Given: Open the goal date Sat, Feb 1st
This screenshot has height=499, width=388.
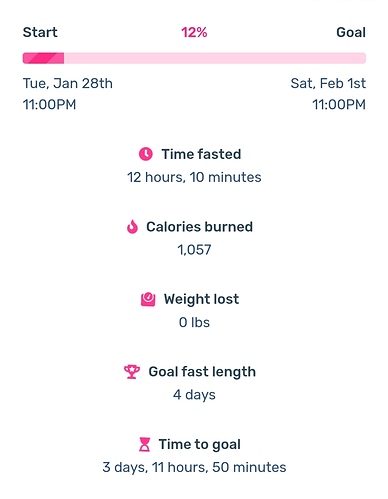Looking at the screenshot, I should [328, 83].
